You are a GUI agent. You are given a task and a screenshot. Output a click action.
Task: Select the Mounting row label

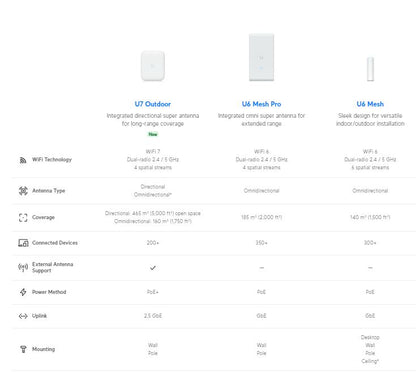[43, 349]
